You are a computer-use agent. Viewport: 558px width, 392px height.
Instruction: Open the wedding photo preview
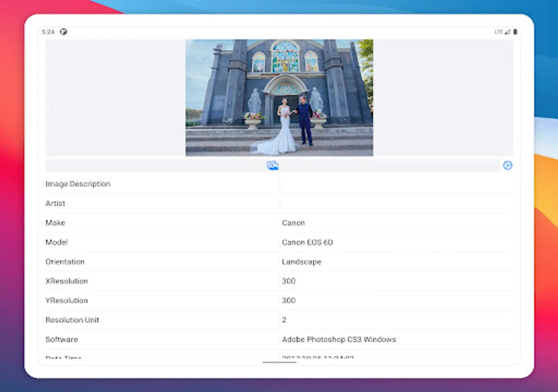pos(279,98)
